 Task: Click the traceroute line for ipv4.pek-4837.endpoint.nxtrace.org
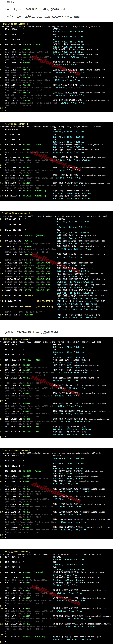tap(50, 27)
